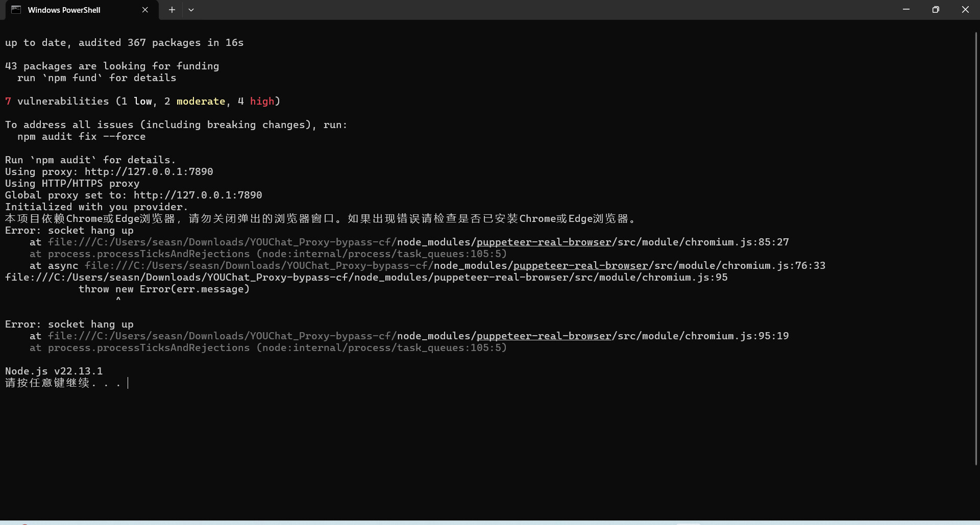Click the yellow 'moderate' vulnerability word
This screenshot has height=525, width=980.
click(x=201, y=102)
